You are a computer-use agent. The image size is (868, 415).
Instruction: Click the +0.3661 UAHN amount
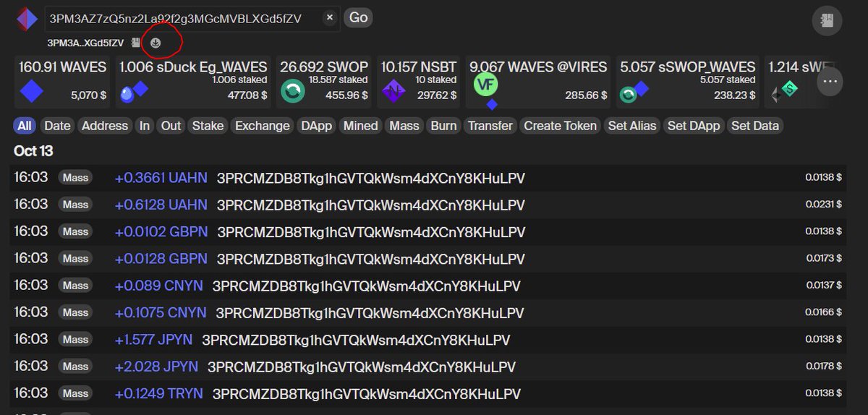click(161, 178)
